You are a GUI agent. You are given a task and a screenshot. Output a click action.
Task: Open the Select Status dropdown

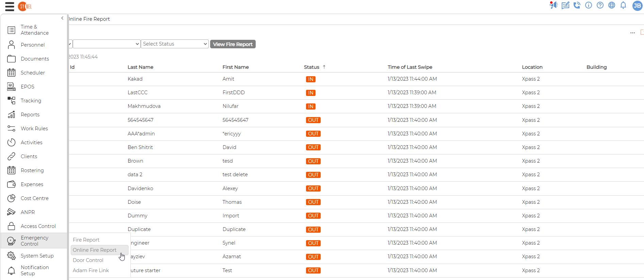(x=175, y=44)
